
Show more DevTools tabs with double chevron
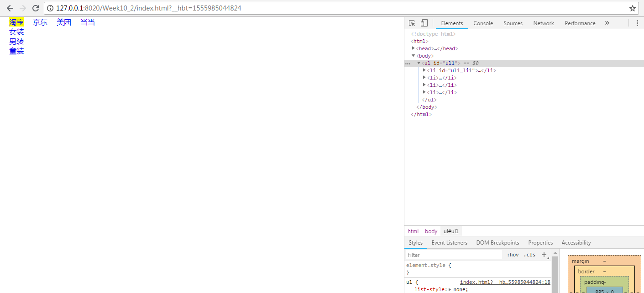pos(607,23)
